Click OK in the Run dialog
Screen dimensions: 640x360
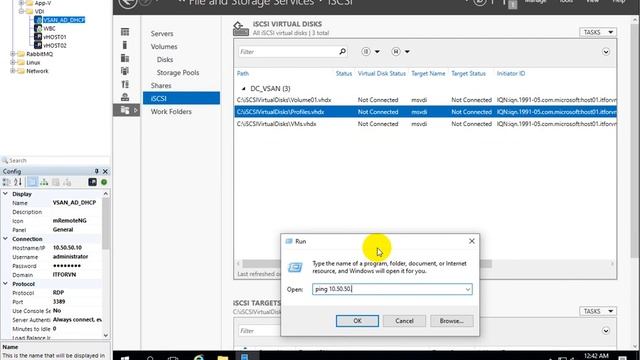(x=357, y=321)
